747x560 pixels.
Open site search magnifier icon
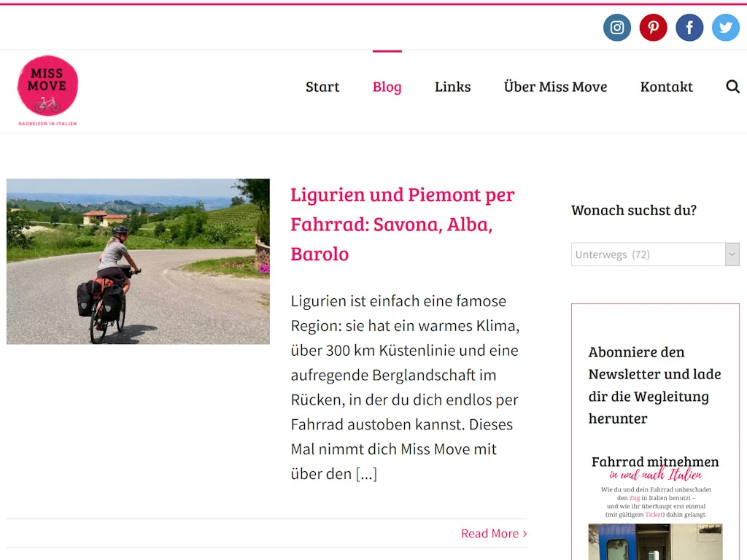click(732, 87)
